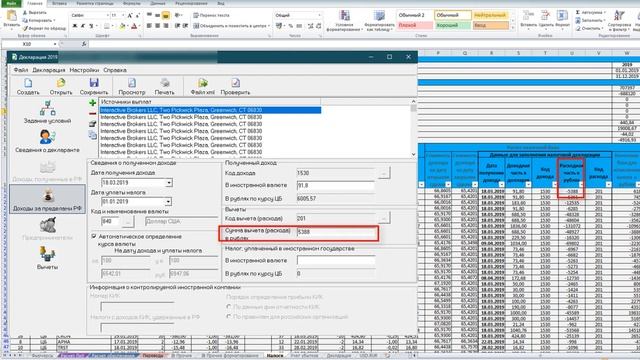The width and height of the screenshot is (640, 360).
Task: Click browse button beside currency code 840
Action: click(x=128, y=221)
